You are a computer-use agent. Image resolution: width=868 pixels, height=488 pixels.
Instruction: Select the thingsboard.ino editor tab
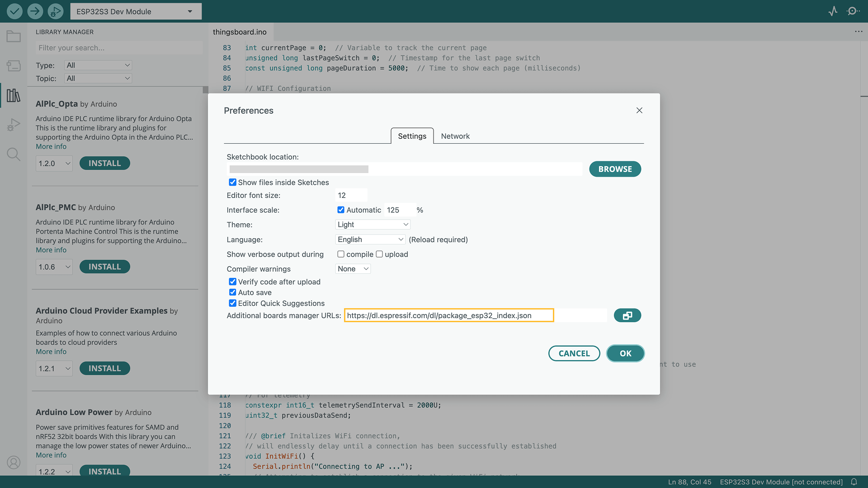[240, 32]
